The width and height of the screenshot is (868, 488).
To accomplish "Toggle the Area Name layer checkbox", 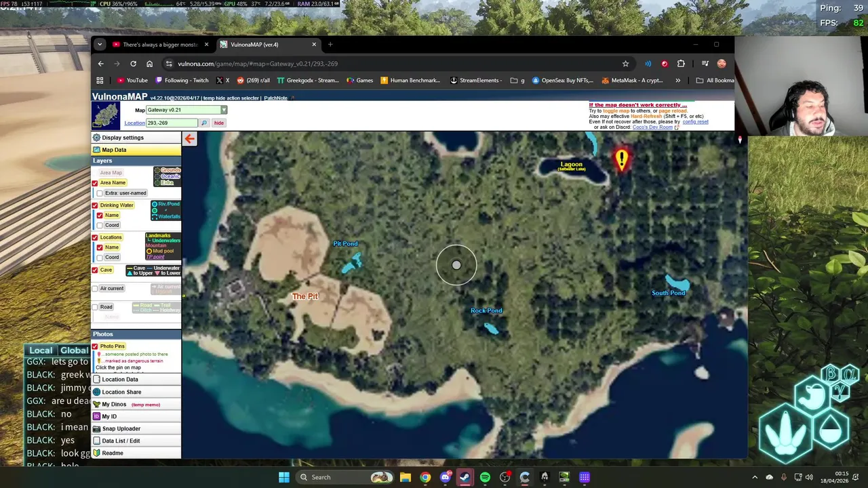I will 95,183.
